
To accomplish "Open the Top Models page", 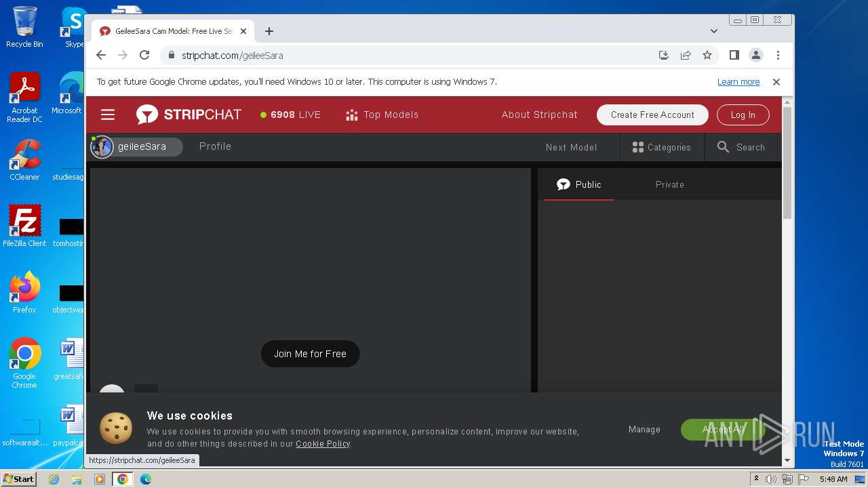I will click(382, 115).
